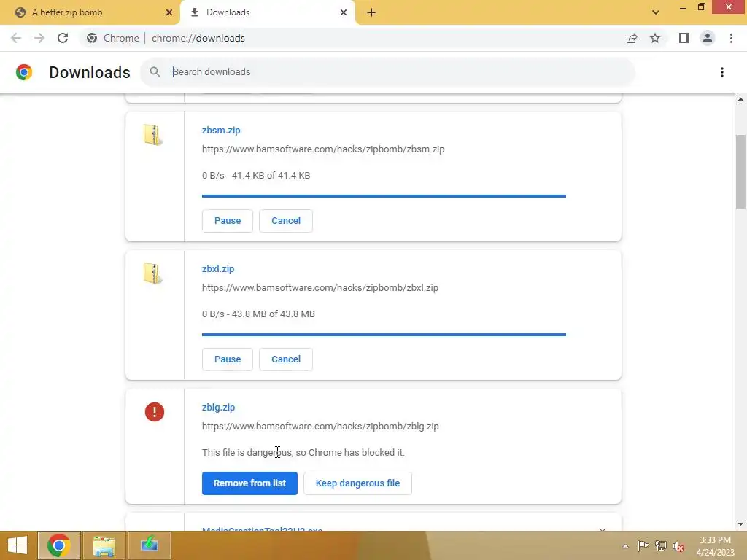The height and width of the screenshot is (560, 747).
Task: Select the Downloads tab
Action: point(268,12)
